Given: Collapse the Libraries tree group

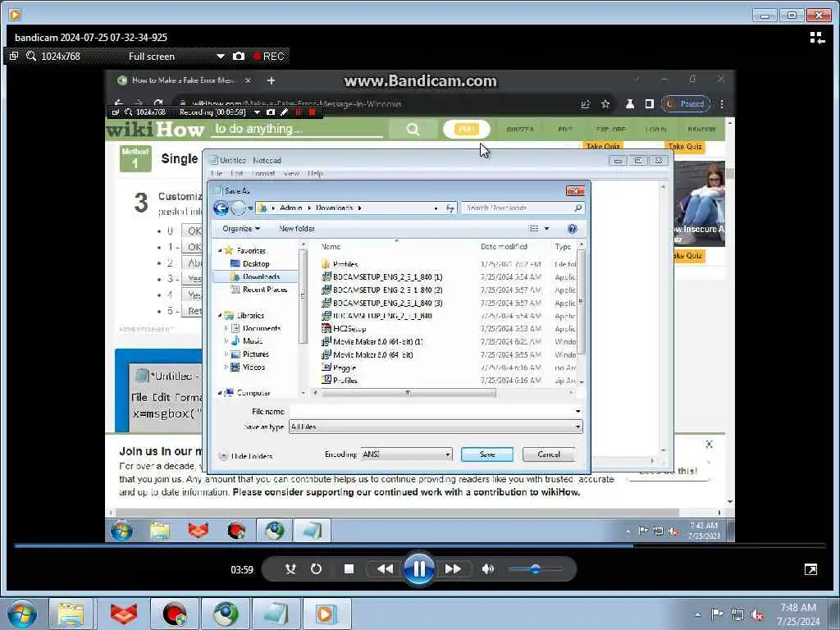Looking at the screenshot, I should [x=220, y=316].
